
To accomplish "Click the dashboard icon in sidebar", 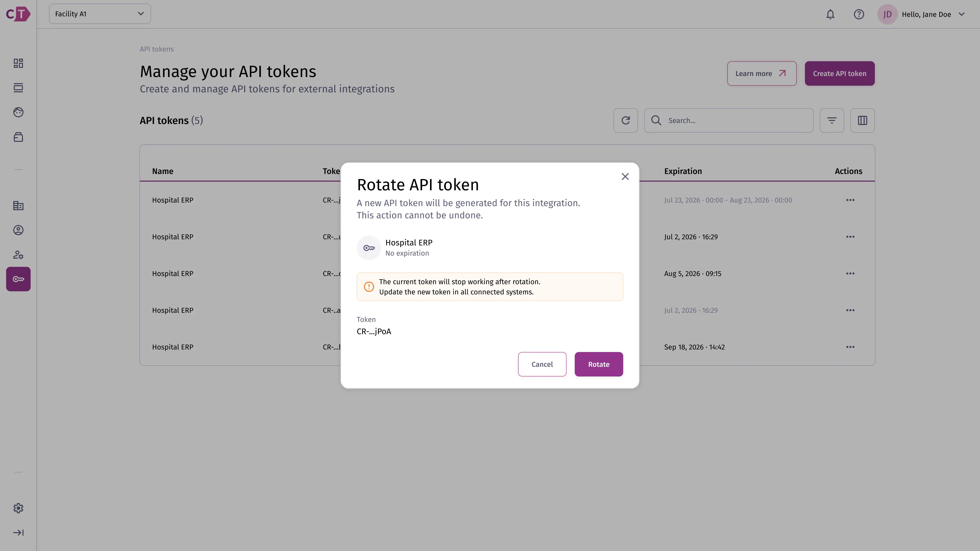I will tap(18, 63).
